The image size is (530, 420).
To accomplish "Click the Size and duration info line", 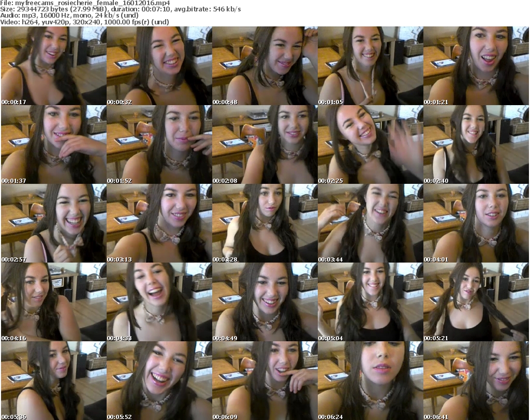I will 120,9.
